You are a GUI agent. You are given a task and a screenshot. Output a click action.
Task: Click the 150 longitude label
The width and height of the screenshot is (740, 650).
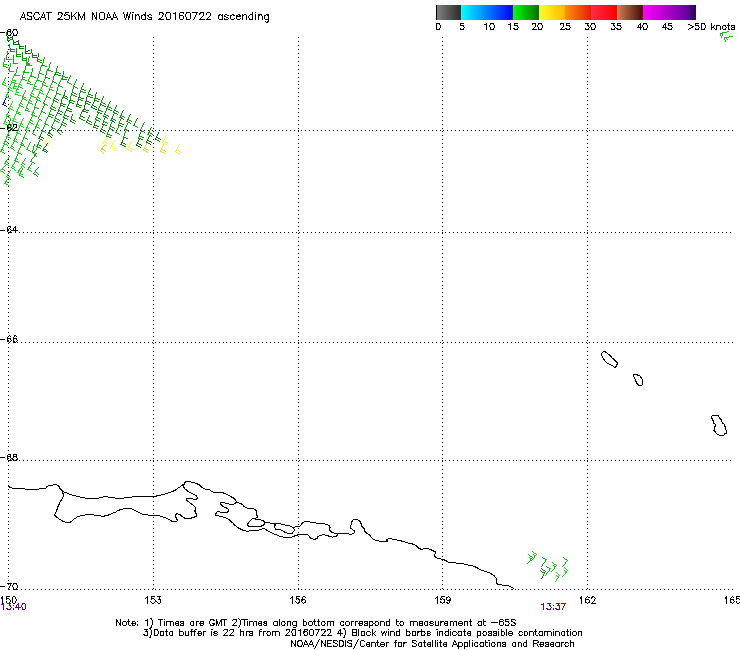pyautogui.click(x=8, y=599)
